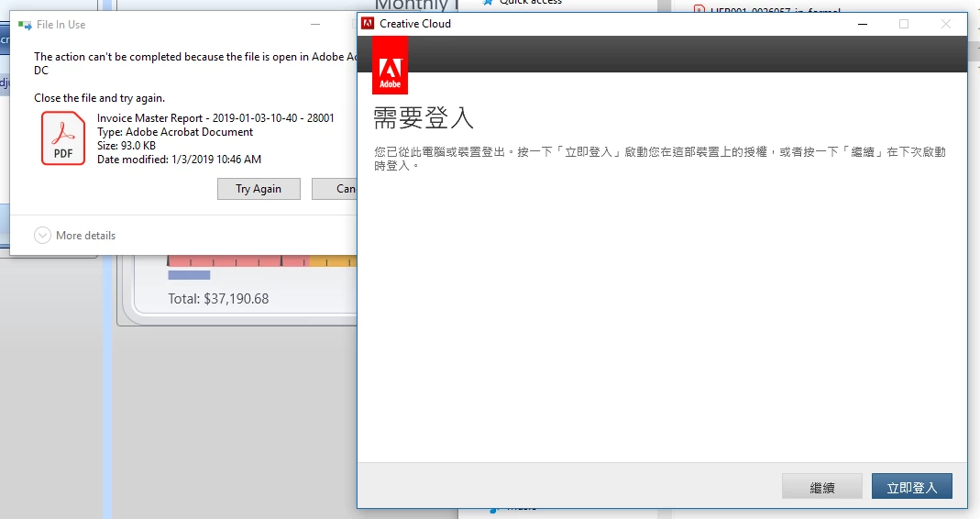Click the Adobe logo in Creative Cloud

390,65
